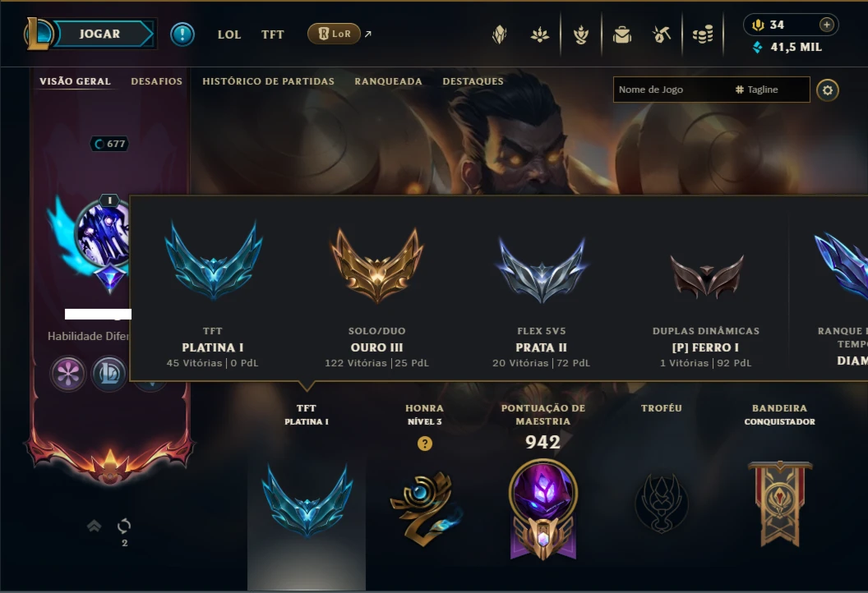Open the notifications exclamation icon
Viewport: 868px width, 593px height.
(x=182, y=34)
